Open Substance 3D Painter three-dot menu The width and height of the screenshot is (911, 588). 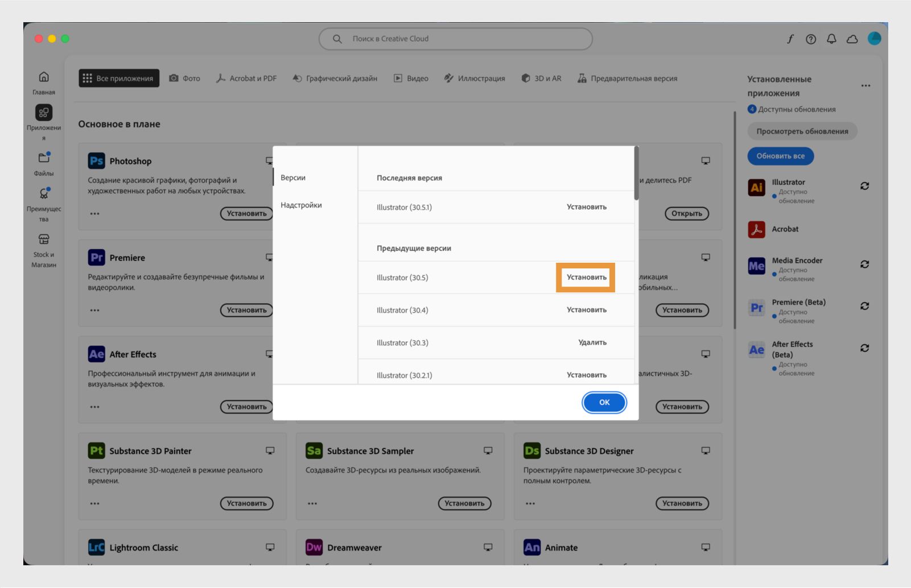(94, 504)
